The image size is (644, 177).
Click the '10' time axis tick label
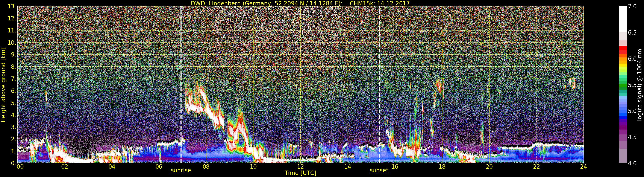pyautogui.click(x=253, y=167)
